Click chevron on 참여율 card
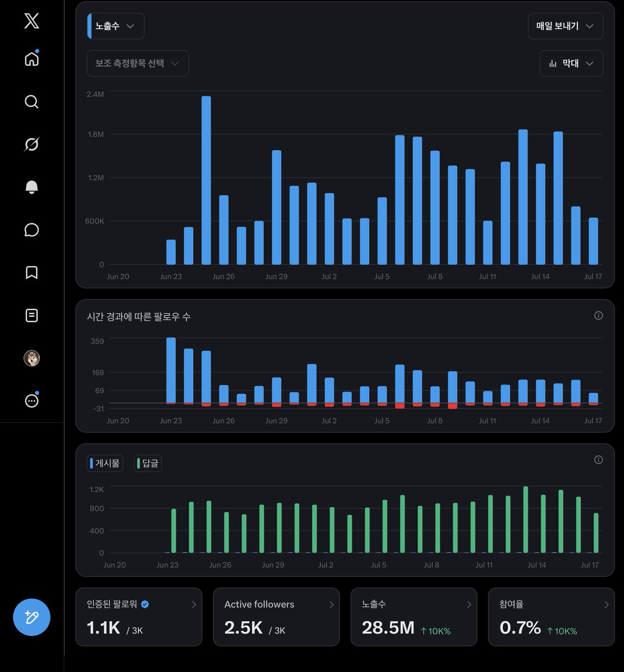The image size is (624, 672). (606, 604)
